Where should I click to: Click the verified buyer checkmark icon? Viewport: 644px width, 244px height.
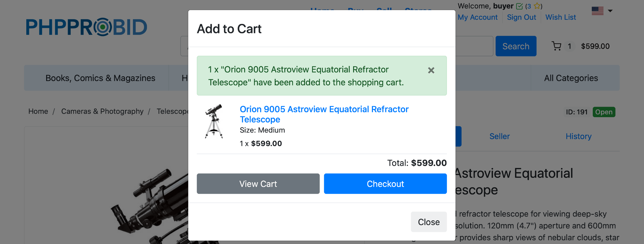pos(519,6)
